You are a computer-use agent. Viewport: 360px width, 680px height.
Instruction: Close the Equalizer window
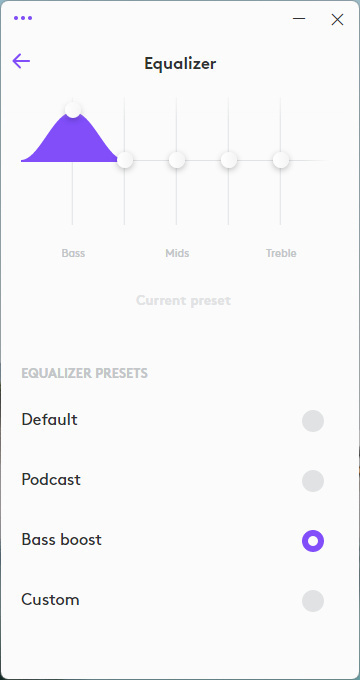(337, 20)
